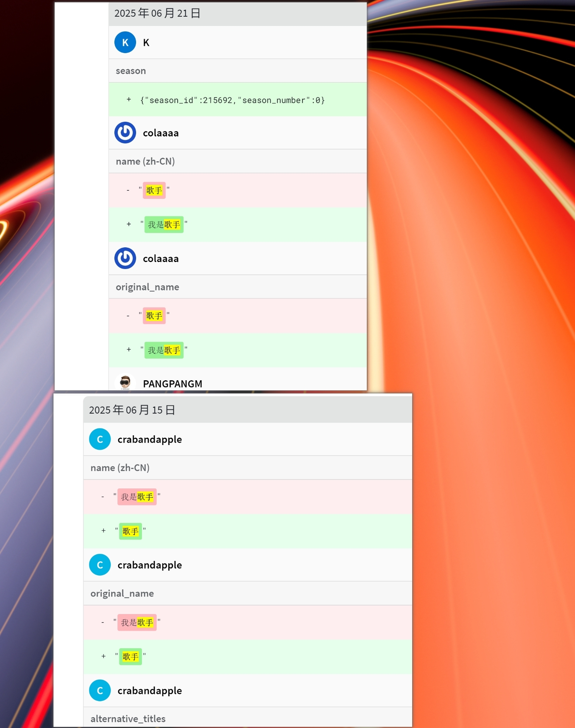
Task: Click crabandapple avatar above original_name section
Action: coord(100,565)
